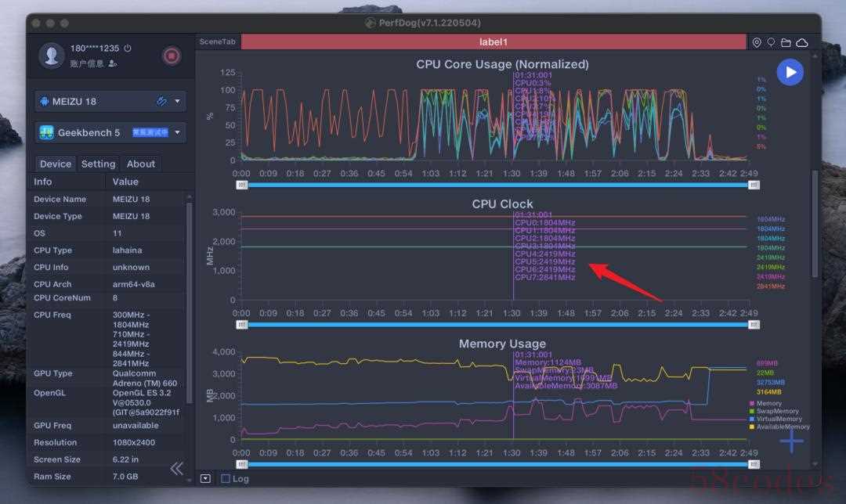Click right handle of CPU Clock range slider

point(754,325)
